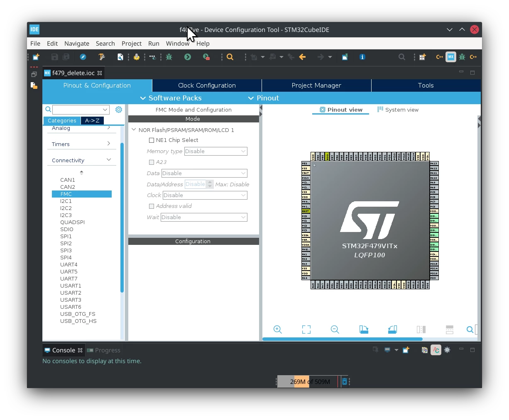
Task: Click the orange search toolbar icon
Action: (x=230, y=57)
